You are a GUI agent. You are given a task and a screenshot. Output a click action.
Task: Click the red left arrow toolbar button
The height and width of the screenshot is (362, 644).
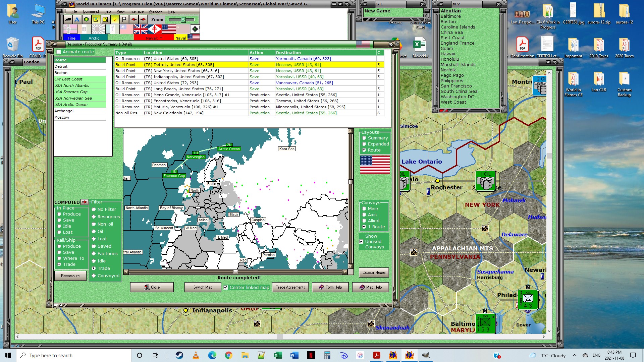click(x=134, y=19)
